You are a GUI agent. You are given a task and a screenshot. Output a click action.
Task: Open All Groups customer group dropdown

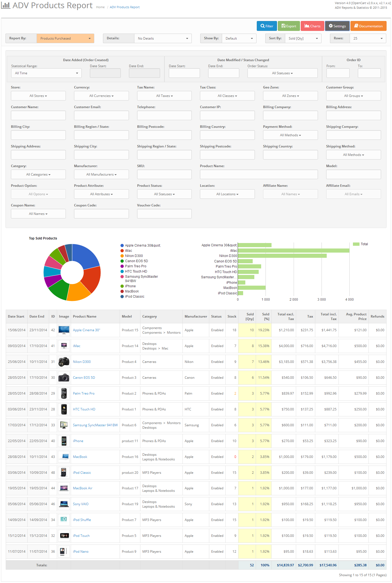click(353, 96)
